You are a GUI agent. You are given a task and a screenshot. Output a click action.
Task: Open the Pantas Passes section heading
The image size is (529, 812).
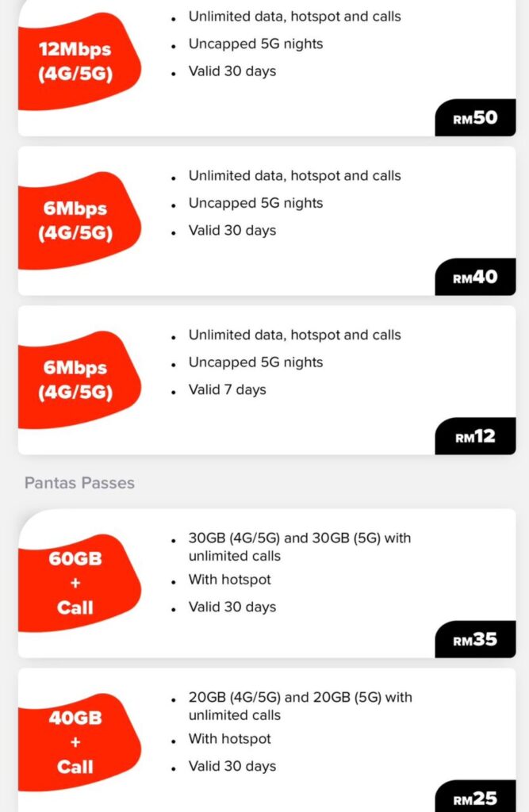point(79,483)
